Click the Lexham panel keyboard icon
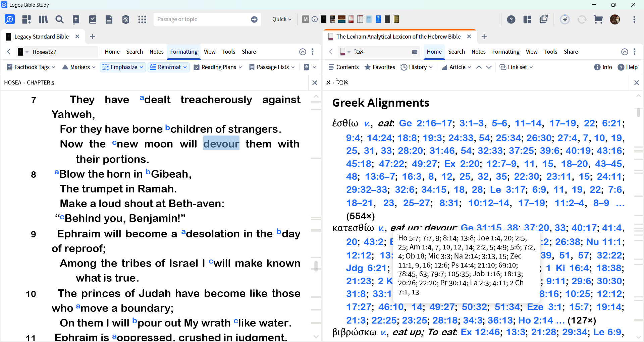644x342 pixels. [x=415, y=52]
